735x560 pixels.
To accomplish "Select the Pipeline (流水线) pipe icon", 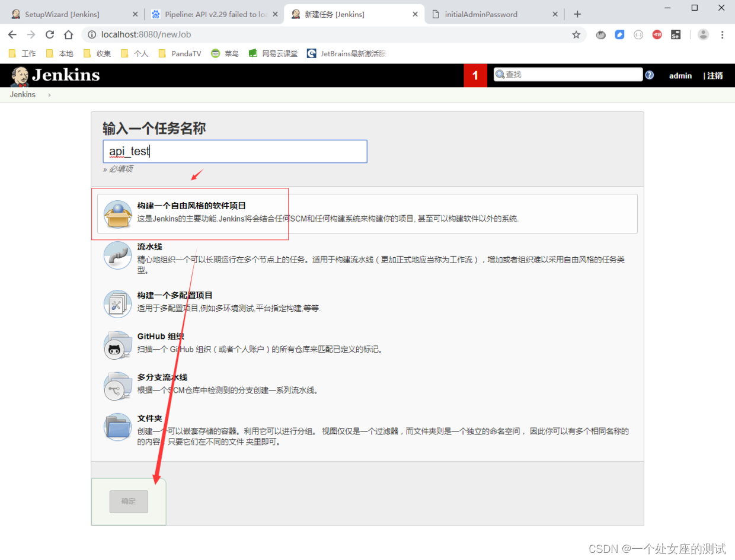I will [117, 255].
